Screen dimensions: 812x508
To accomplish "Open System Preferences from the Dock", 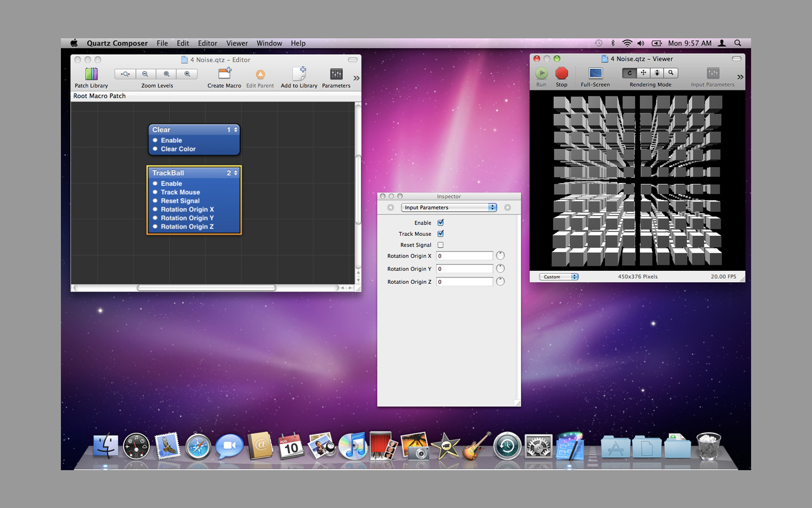I will click(539, 446).
